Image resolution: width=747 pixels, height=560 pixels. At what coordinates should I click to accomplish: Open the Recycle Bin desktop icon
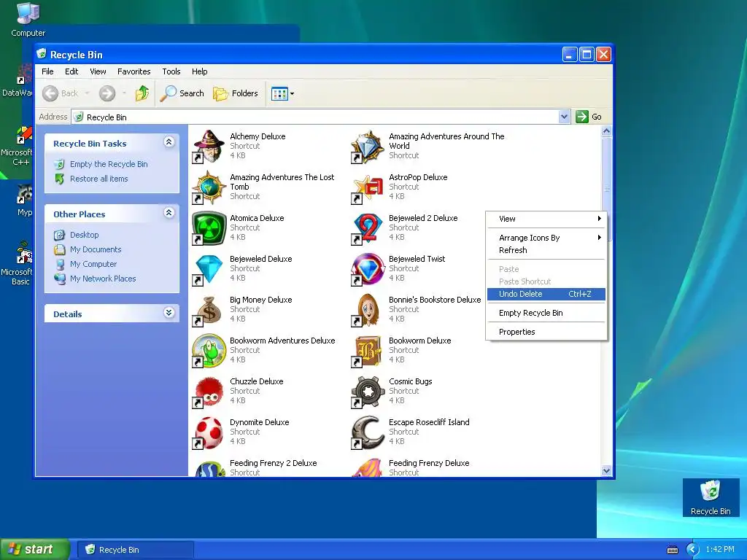click(711, 498)
